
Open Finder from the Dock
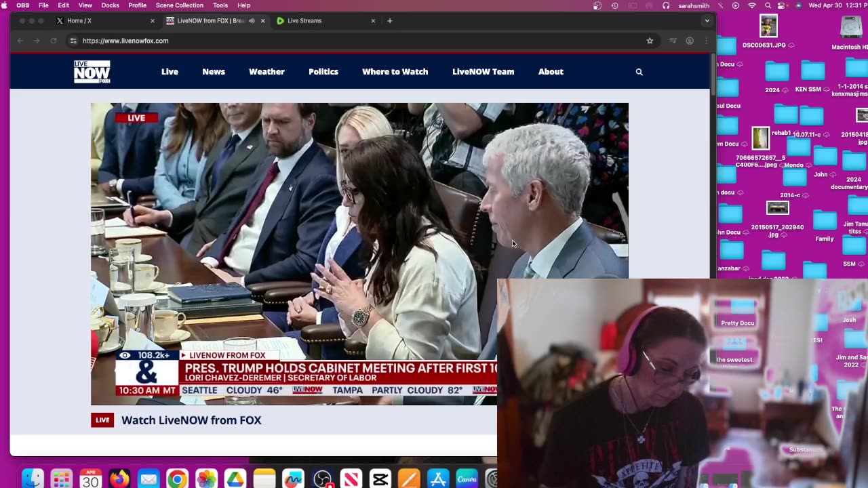pyautogui.click(x=33, y=479)
